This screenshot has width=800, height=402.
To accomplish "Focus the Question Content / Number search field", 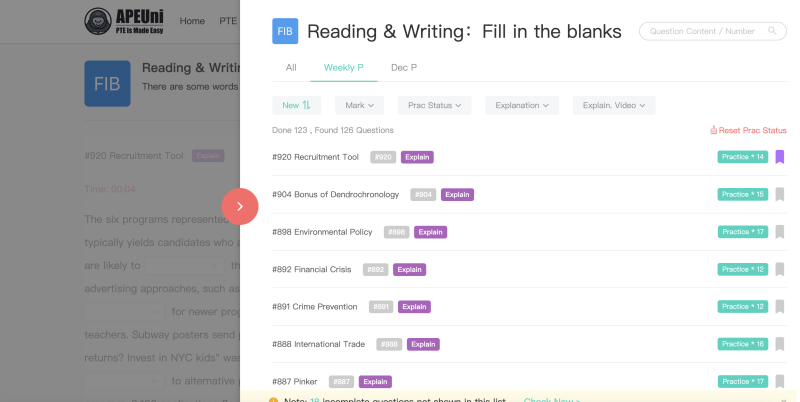I will pos(712,31).
